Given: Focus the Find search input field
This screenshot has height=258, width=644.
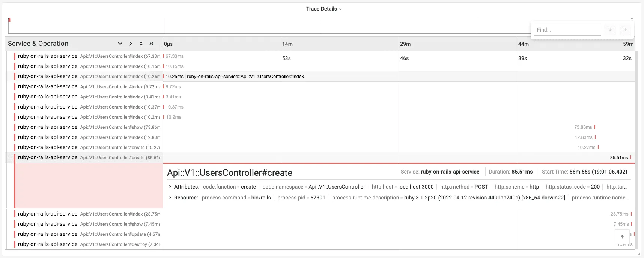Looking at the screenshot, I should (x=567, y=30).
